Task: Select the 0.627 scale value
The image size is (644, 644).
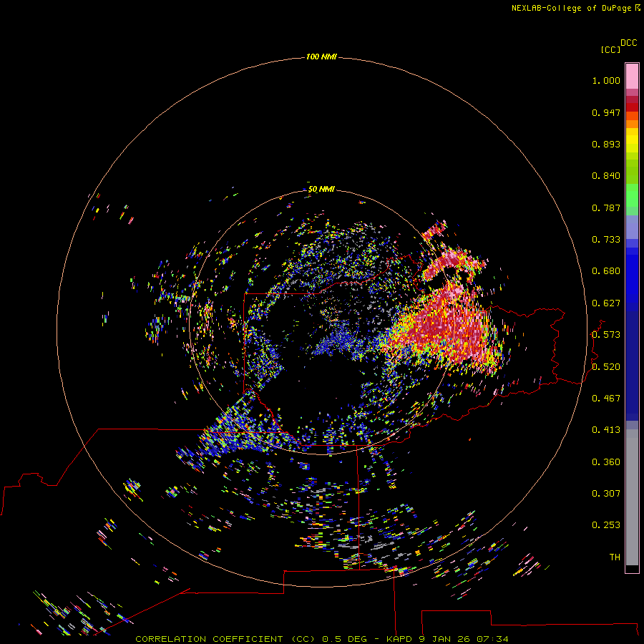Action: click(606, 303)
